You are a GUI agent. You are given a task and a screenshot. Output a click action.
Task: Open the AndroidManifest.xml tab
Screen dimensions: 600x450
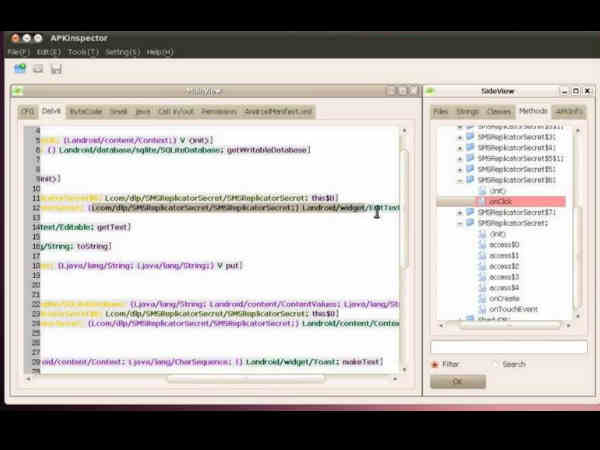[278, 112]
